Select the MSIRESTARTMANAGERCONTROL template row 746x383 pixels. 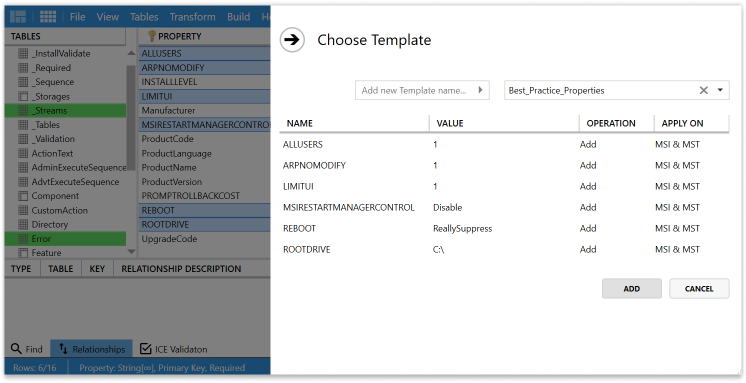click(504, 207)
